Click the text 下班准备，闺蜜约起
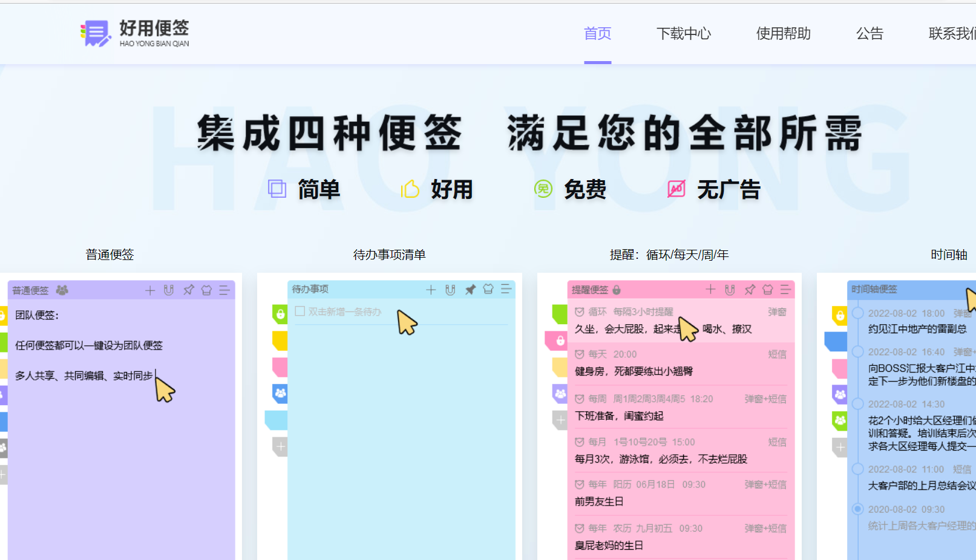Viewport: 976px width, 560px height. coord(619,416)
